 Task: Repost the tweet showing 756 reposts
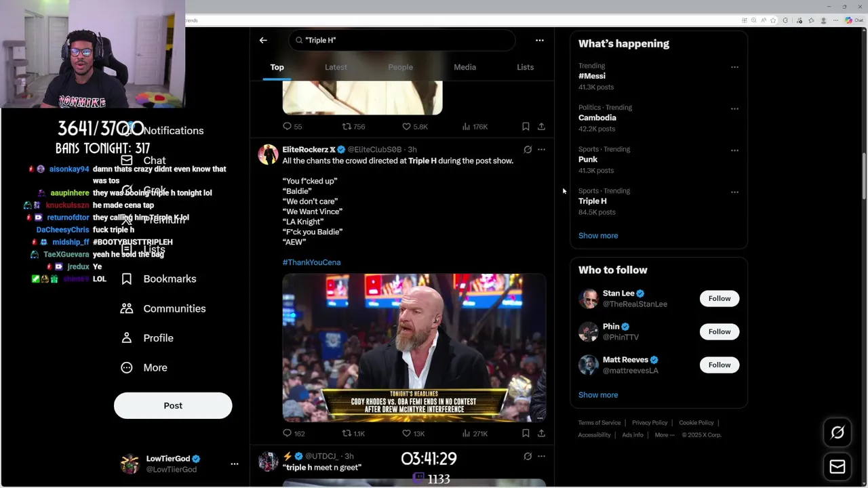pyautogui.click(x=353, y=127)
